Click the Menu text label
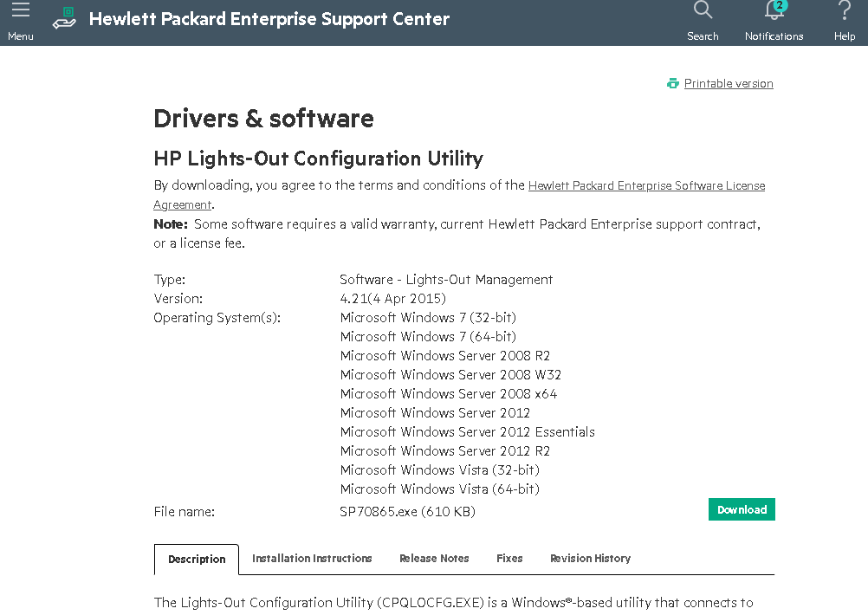This screenshot has width=868, height=615. (x=21, y=36)
